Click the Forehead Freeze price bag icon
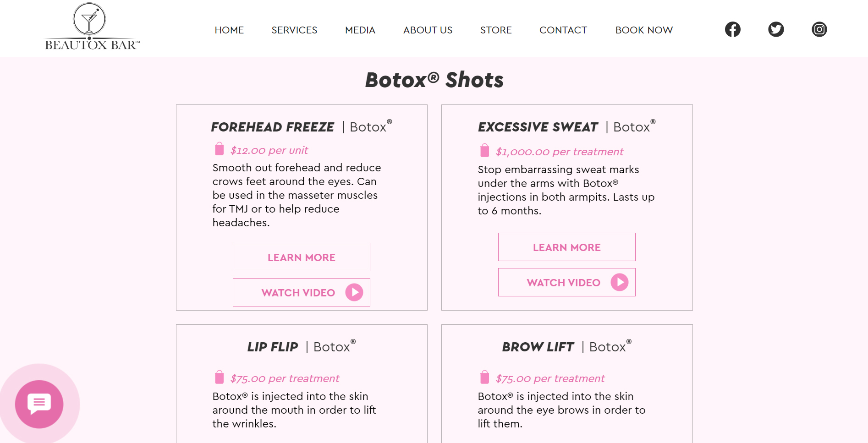 tap(220, 149)
